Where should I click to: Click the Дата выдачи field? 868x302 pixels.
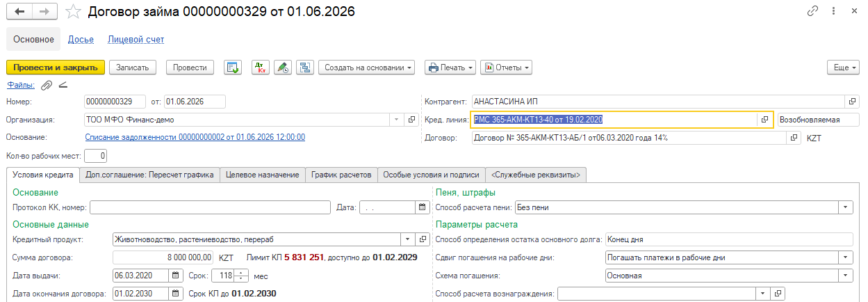[x=140, y=276]
